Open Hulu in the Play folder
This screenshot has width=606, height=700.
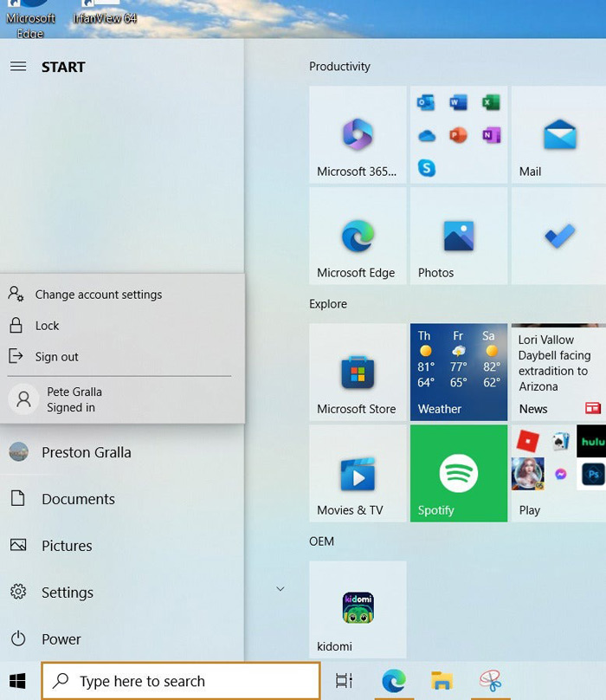coord(591,441)
